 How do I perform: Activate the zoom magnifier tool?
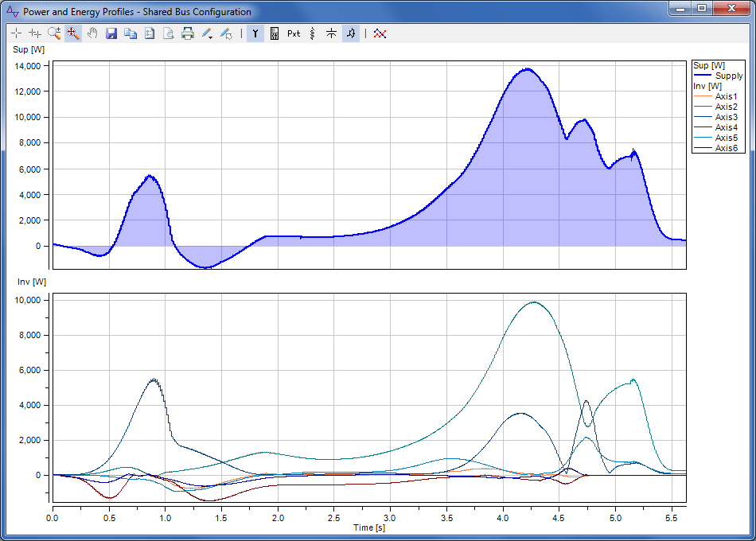click(54, 33)
